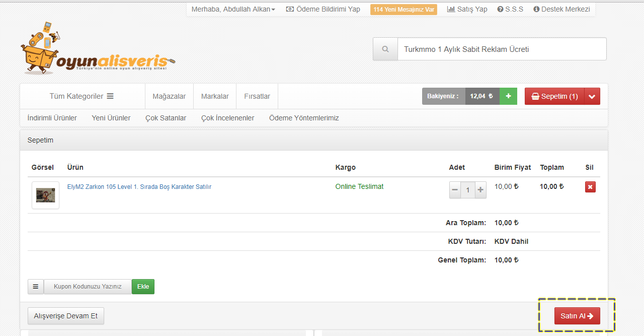Open the S.S.S help page
Screen dimensions: 644x336
pyautogui.click(x=510, y=9)
